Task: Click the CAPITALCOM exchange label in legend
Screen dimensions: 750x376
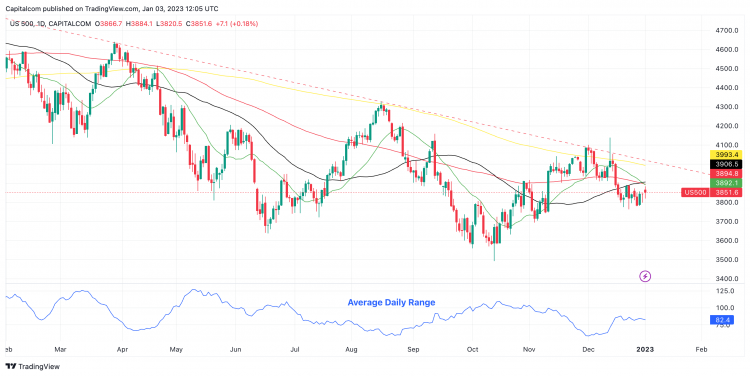Action: click(x=69, y=23)
